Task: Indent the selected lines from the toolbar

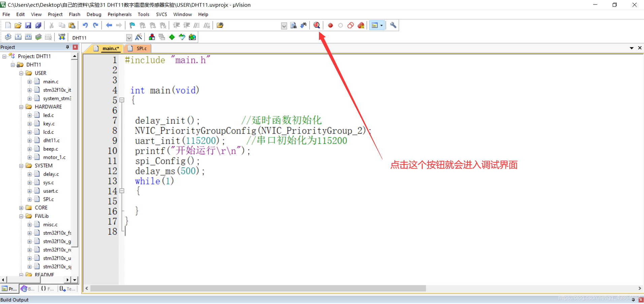Action: pyautogui.click(x=176, y=25)
